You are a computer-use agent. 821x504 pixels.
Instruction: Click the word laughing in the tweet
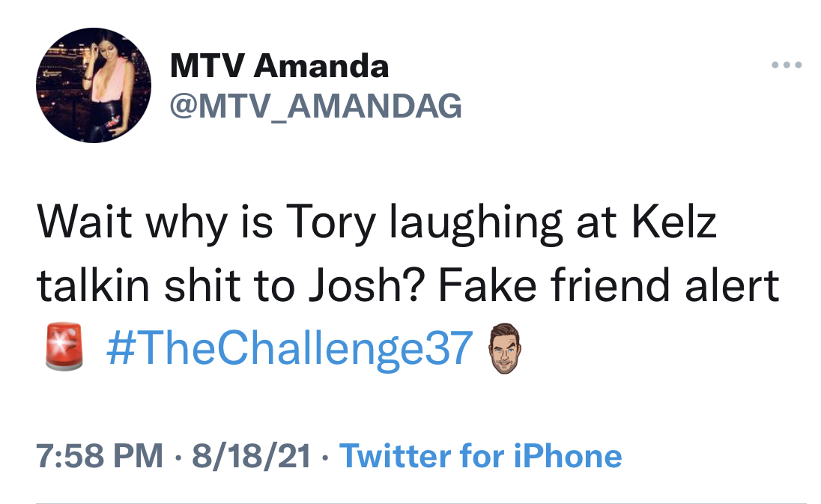coord(476,224)
